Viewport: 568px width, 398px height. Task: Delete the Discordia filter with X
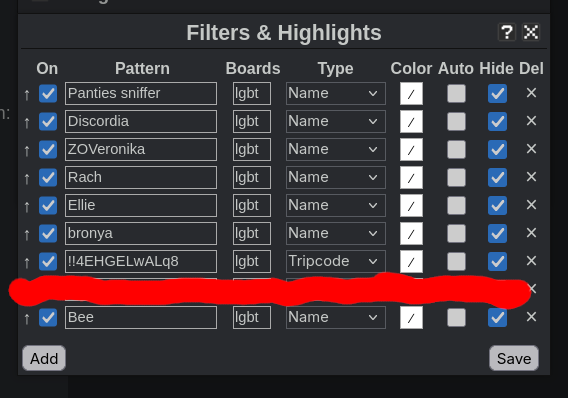[531, 121]
